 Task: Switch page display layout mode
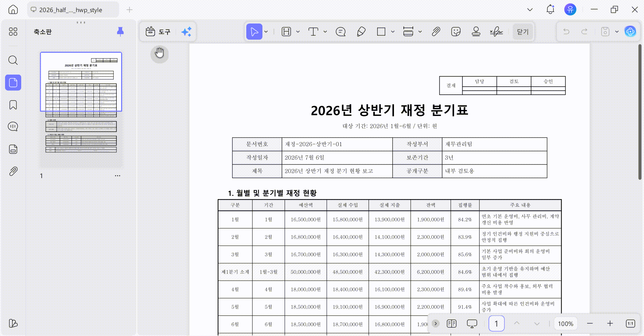[452, 324]
